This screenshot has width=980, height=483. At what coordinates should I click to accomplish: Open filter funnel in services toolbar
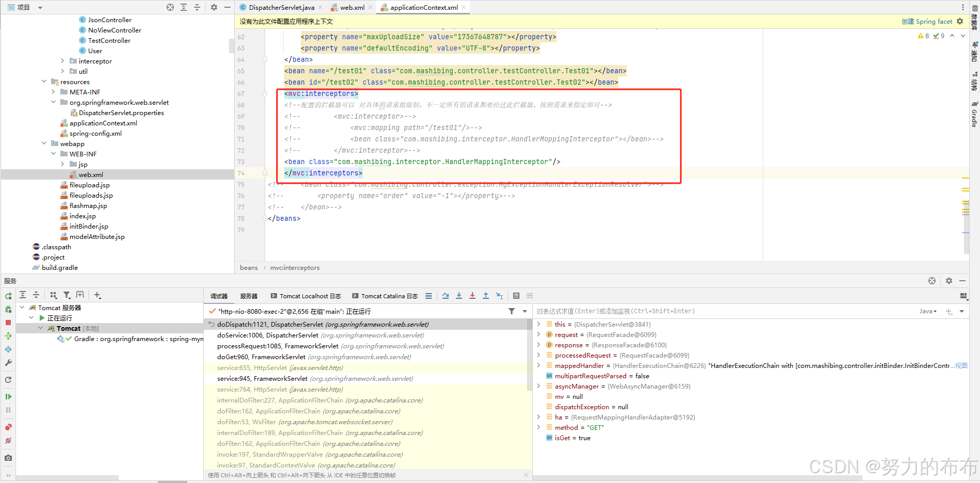(67, 295)
